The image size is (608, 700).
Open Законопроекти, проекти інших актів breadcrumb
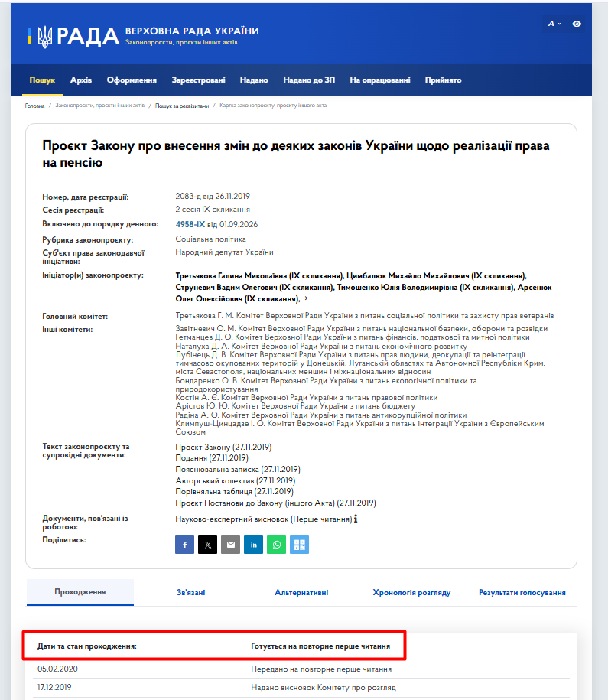pos(100,106)
